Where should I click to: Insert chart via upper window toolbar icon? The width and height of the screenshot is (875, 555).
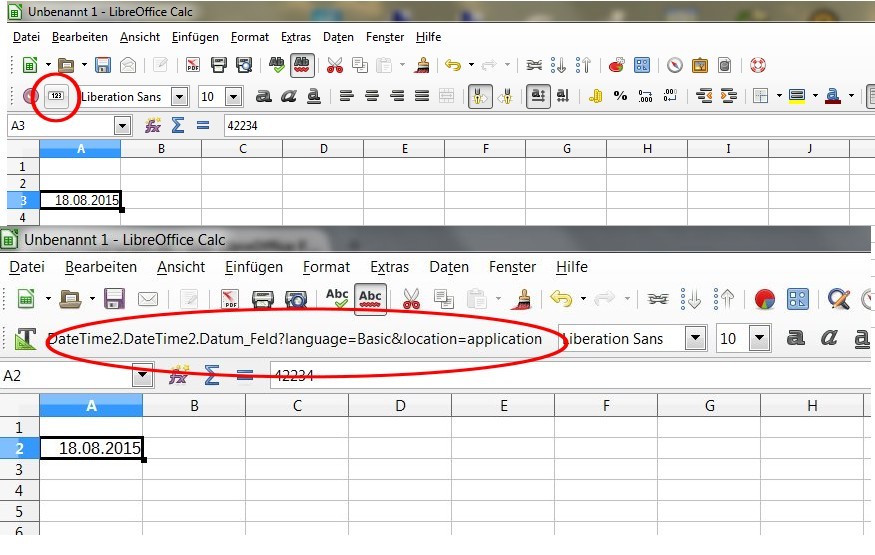coord(617,65)
